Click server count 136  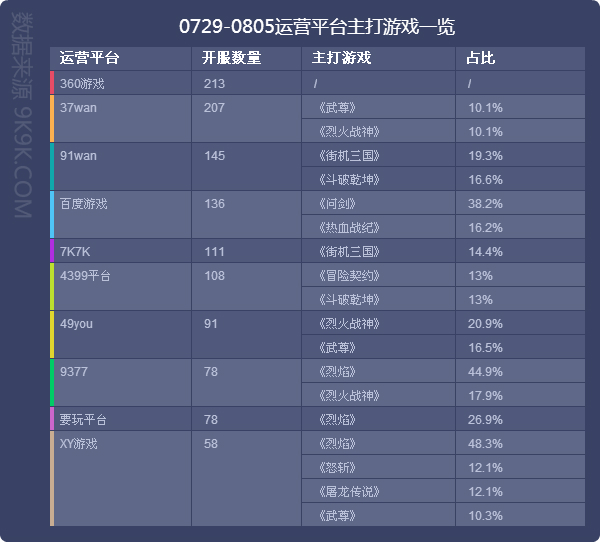[214, 203]
